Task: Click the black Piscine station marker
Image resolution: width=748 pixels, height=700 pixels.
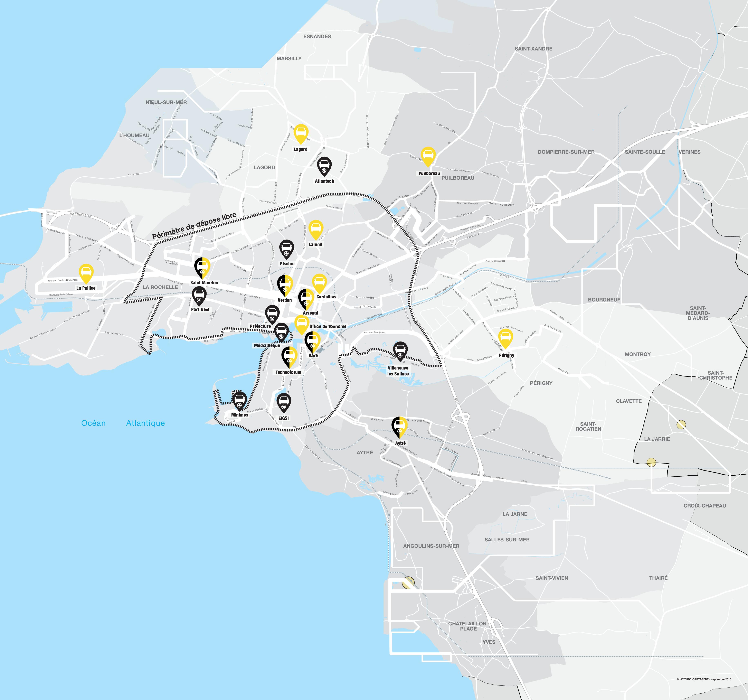Action: (x=287, y=250)
